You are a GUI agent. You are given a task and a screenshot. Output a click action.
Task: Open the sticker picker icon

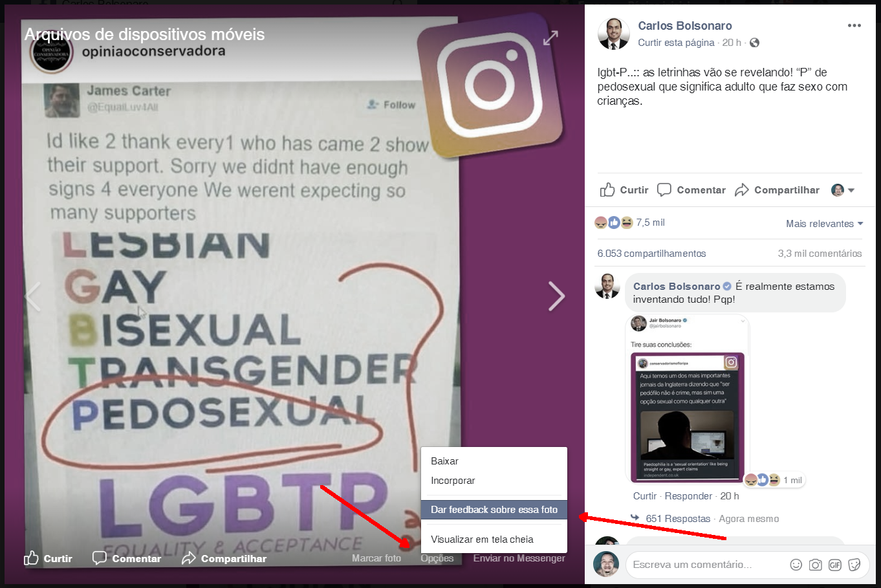pyautogui.click(x=854, y=565)
